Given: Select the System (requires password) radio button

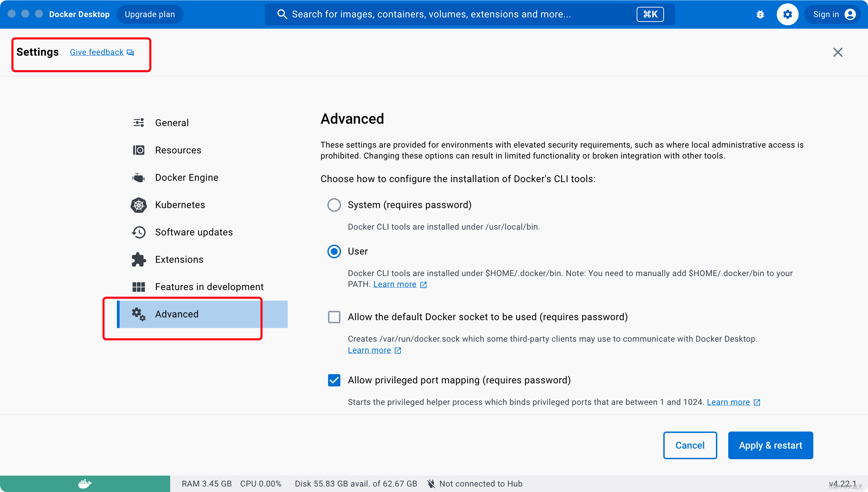Looking at the screenshot, I should [x=334, y=205].
